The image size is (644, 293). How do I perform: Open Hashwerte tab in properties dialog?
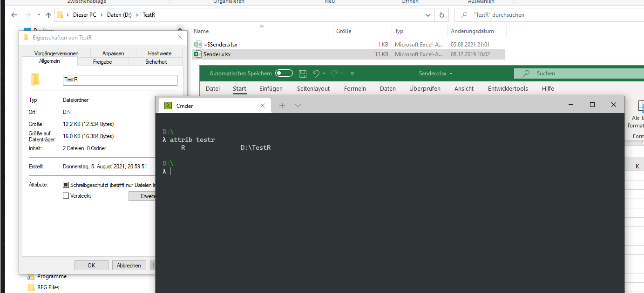coord(160,53)
